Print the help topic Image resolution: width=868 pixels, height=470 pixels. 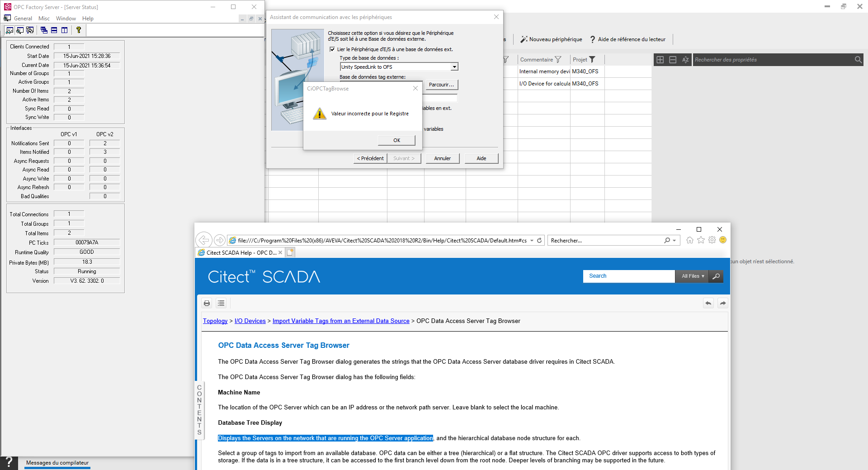pos(207,303)
